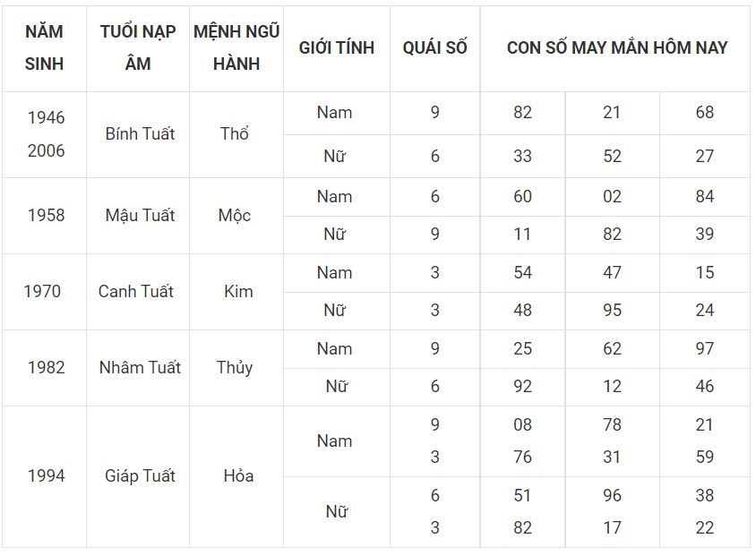Click the Mậu Tuất cell

[140, 216]
